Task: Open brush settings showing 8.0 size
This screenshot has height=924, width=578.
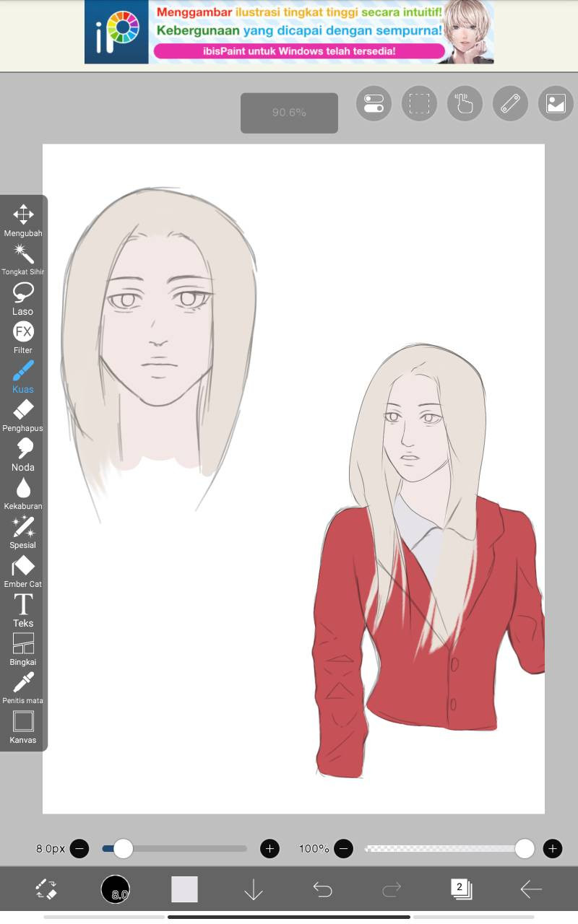Action: (116, 889)
